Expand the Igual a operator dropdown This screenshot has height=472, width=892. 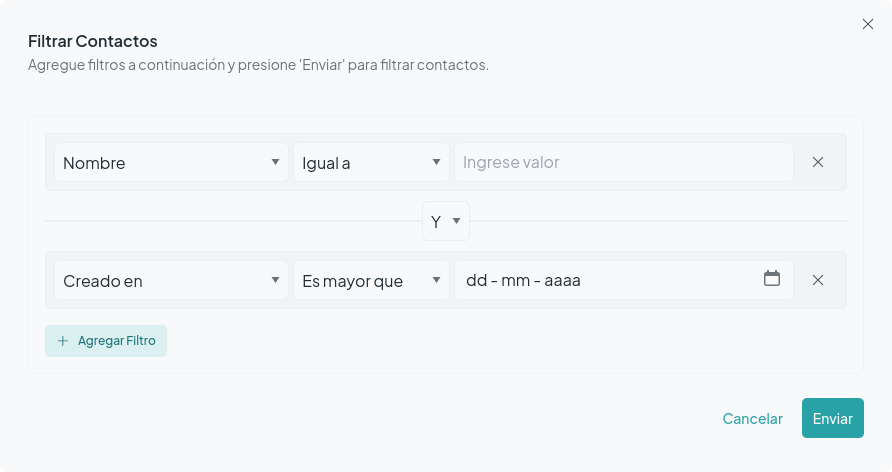pyautogui.click(x=371, y=162)
